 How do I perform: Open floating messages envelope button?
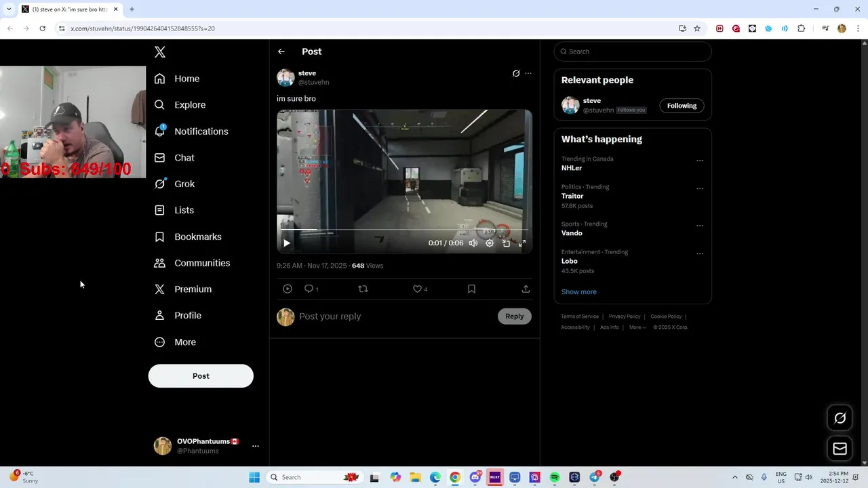(840, 449)
